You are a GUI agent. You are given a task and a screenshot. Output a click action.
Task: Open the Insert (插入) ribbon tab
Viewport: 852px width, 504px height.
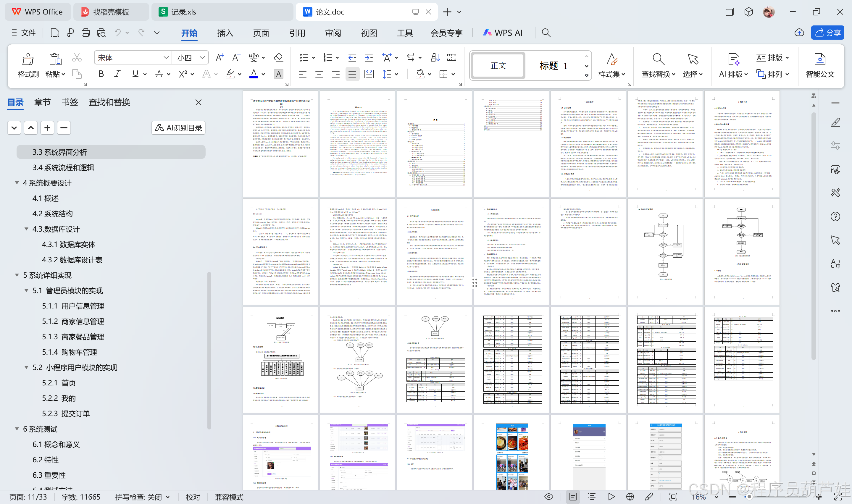pos(225,33)
